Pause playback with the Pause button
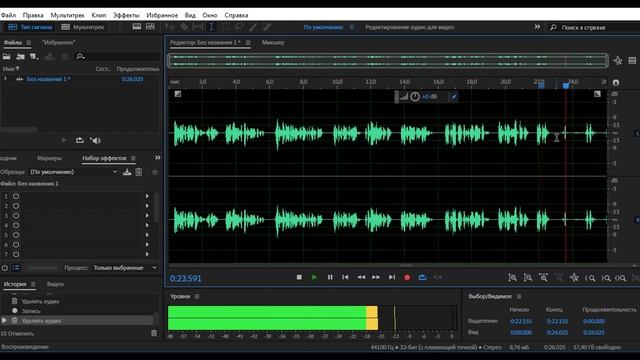This screenshot has width=640, height=360. [330, 277]
